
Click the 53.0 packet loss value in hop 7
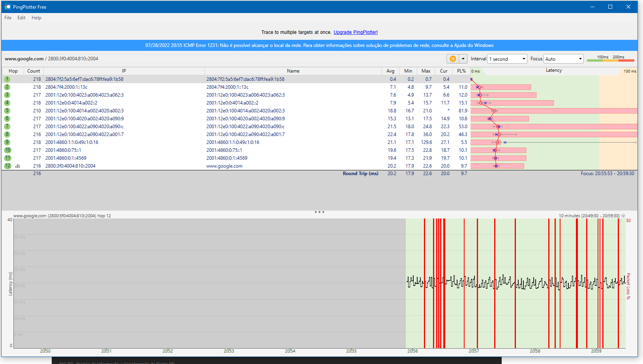point(463,127)
